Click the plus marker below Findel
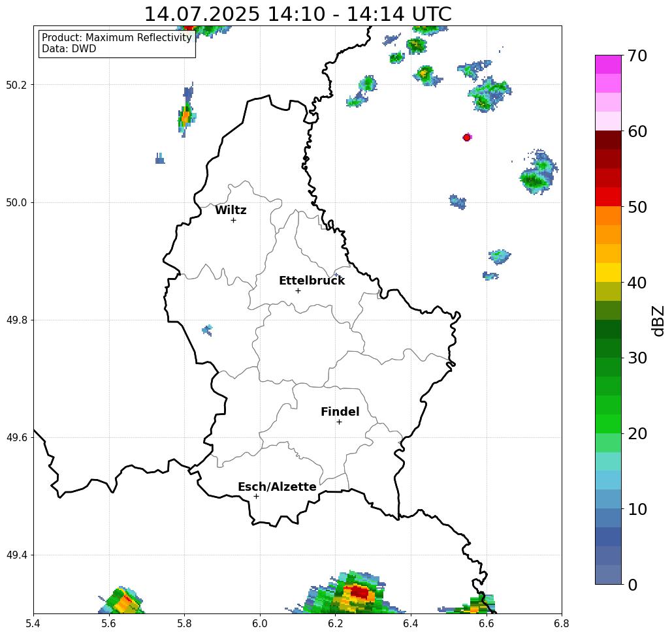Viewport: 672px width, 635px height. point(339,422)
